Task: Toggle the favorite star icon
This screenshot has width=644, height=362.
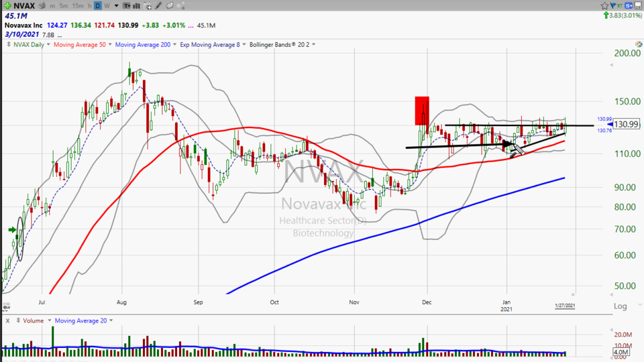Action: click(x=604, y=5)
